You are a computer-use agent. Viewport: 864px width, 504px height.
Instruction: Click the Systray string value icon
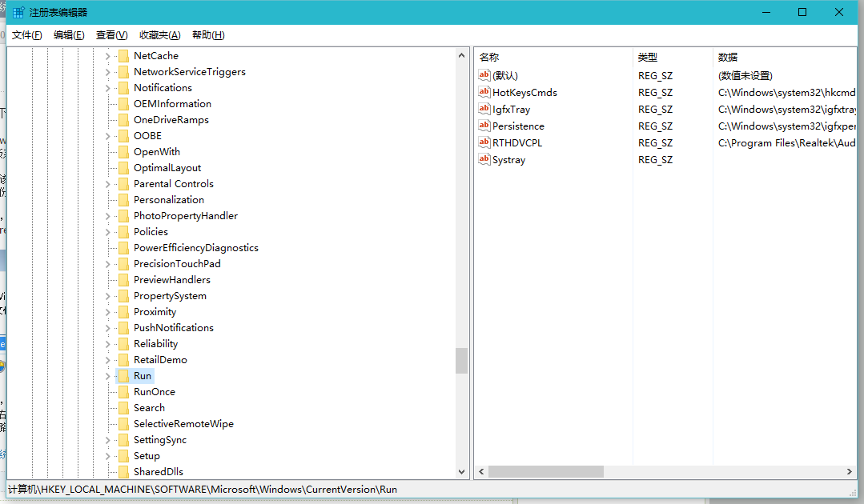click(484, 159)
